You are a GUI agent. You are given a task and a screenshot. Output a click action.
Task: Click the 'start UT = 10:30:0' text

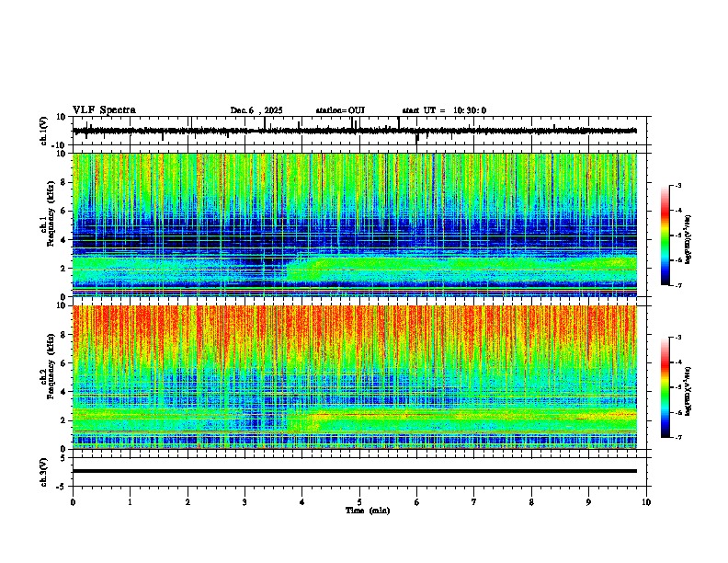(444, 110)
